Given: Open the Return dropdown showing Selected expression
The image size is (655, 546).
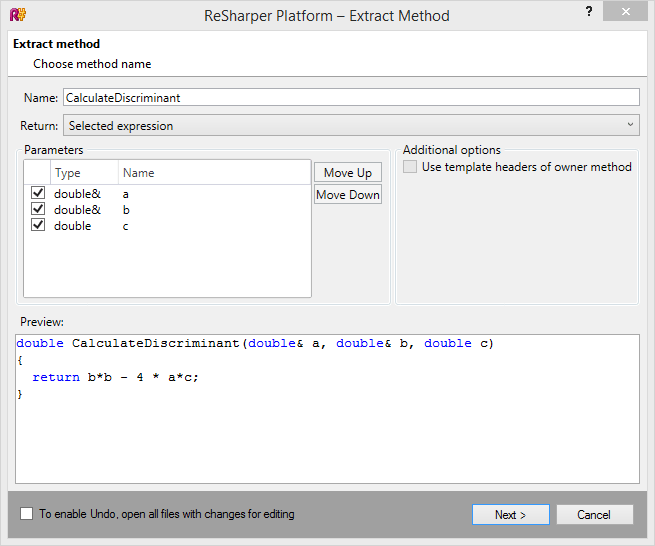Looking at the screenshot, I should click(351, 125).
